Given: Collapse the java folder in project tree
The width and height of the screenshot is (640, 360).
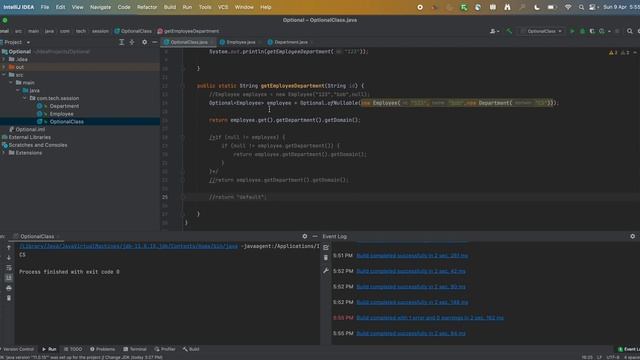Looking at the screenshot, I should 18,90.
